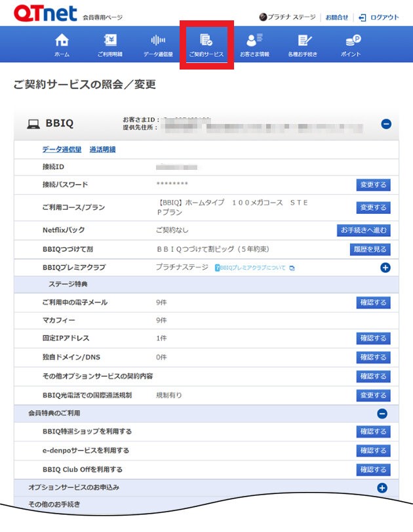Click 確認する for e-denpoサービスを利用する

click(x=373, y=451)
